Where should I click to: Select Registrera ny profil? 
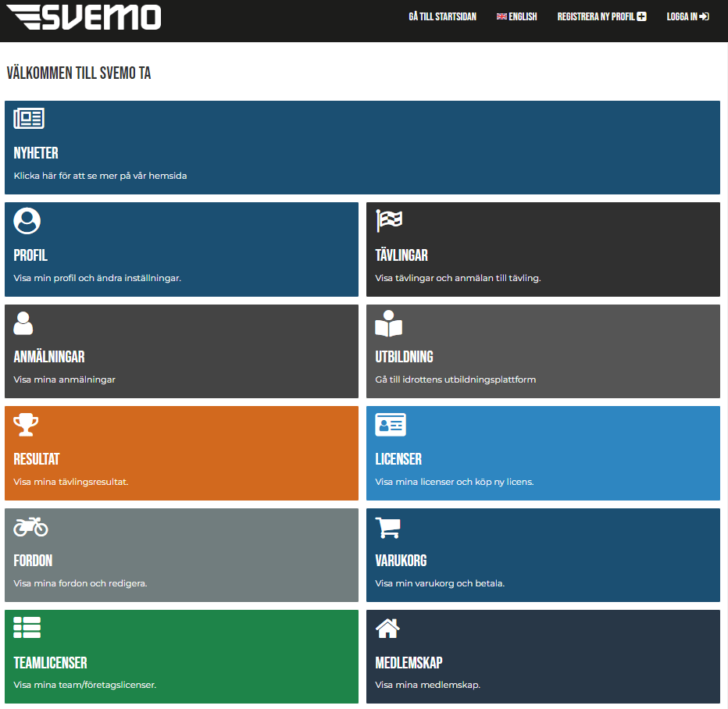click(x=601, y=16)
